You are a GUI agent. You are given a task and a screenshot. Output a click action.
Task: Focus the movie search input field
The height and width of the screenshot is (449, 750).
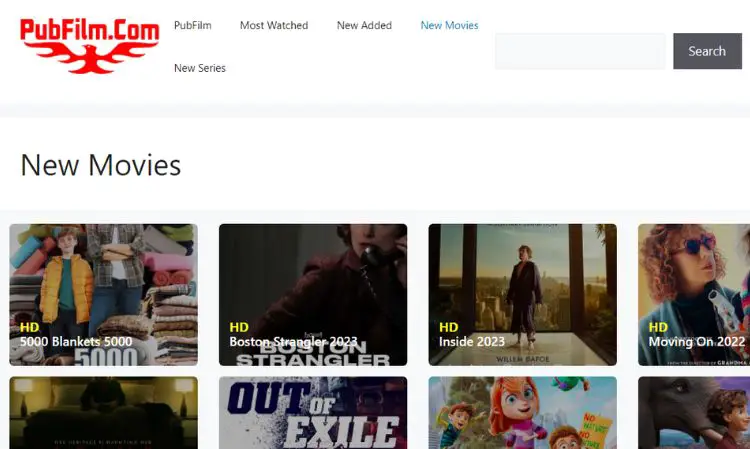pos(580,51)
